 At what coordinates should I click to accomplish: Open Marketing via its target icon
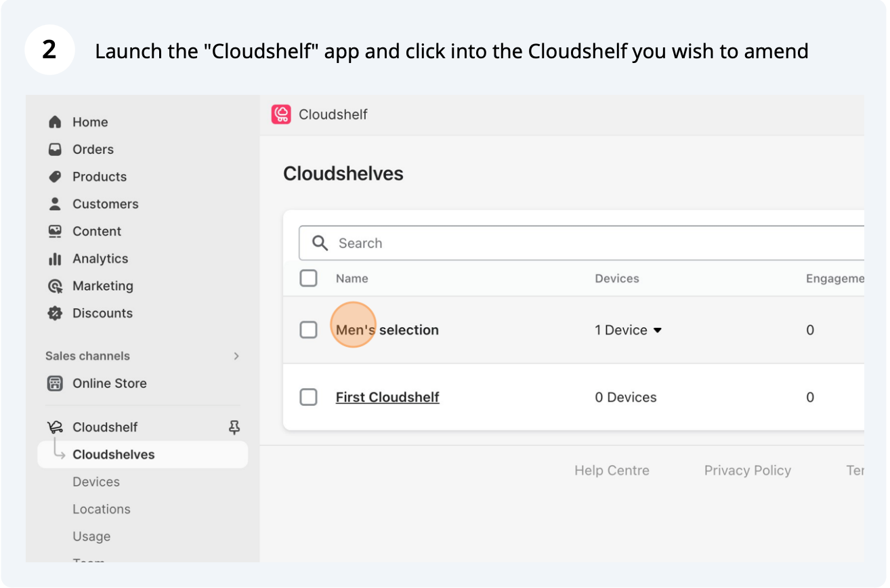click(55, 286)
